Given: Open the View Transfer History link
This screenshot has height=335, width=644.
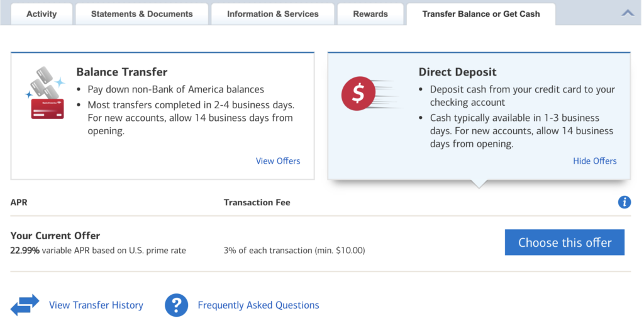Looking at the screenshot, I should coord(96,305).
